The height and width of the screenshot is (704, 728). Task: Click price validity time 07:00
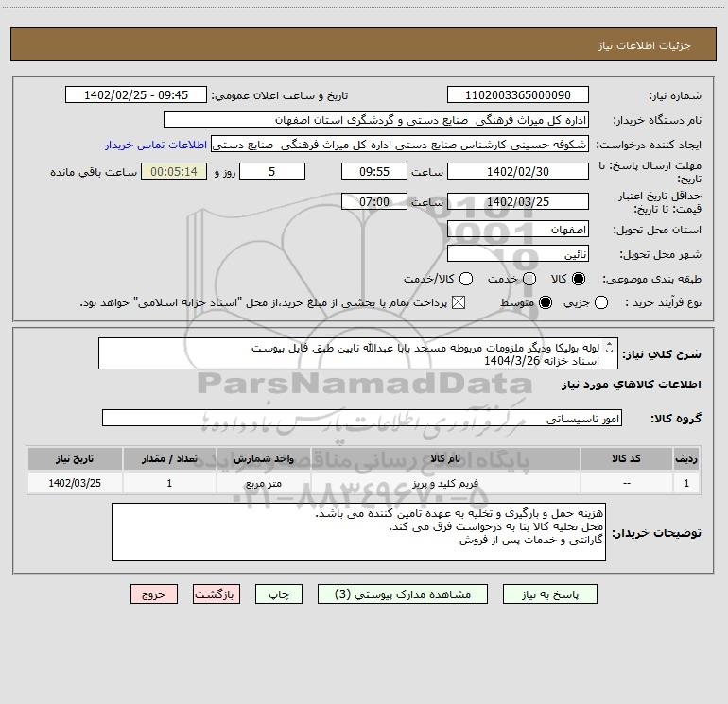(x=374, y=202)
